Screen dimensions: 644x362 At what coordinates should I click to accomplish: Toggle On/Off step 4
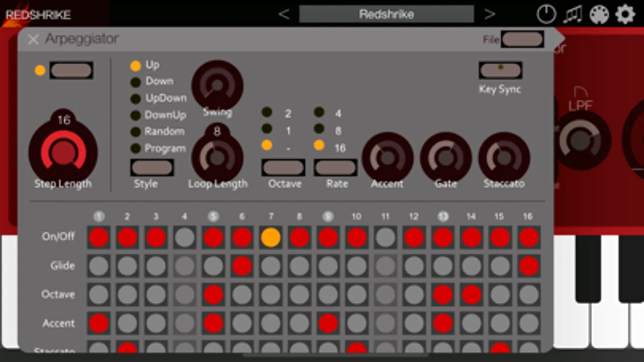click(184, 237)
